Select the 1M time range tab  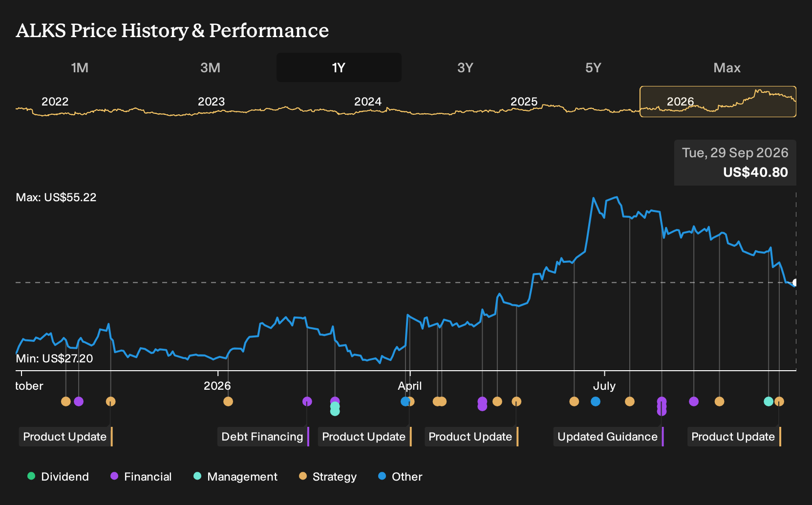80,67
